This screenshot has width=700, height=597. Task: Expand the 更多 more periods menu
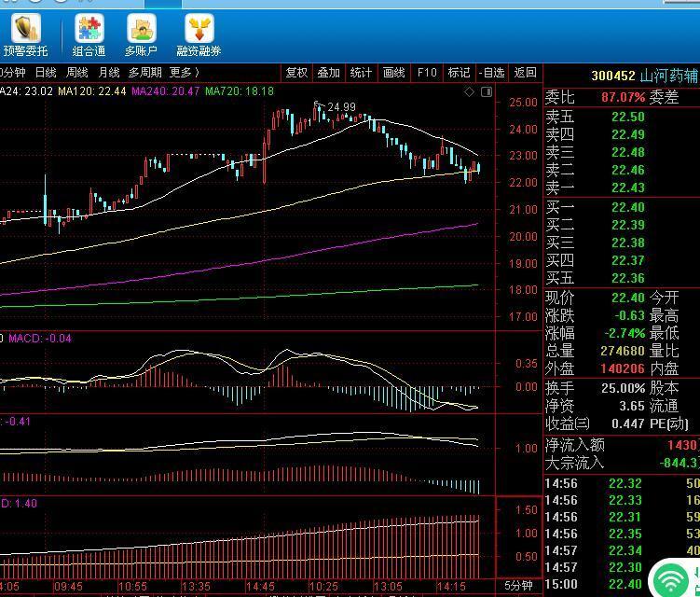pos(184,73)
